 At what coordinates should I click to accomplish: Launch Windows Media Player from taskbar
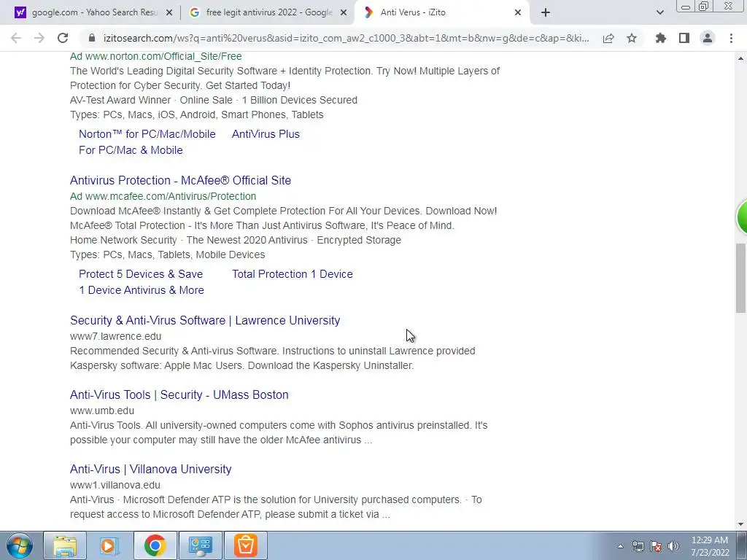tap(109, 545)
